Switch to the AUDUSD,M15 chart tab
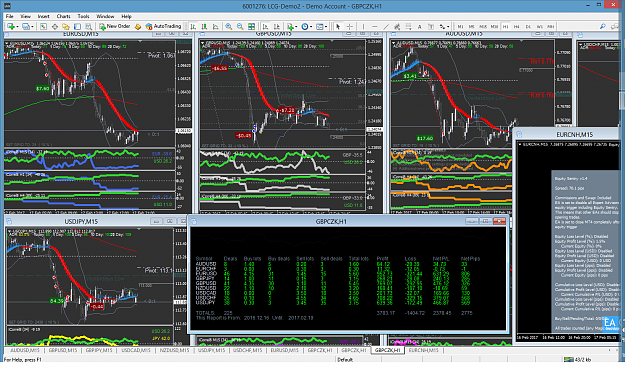Screen dimensions: 625x367 [25, 350]
